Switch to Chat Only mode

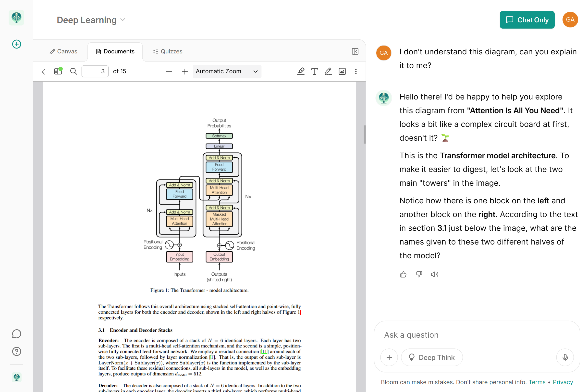pos(527,20)
